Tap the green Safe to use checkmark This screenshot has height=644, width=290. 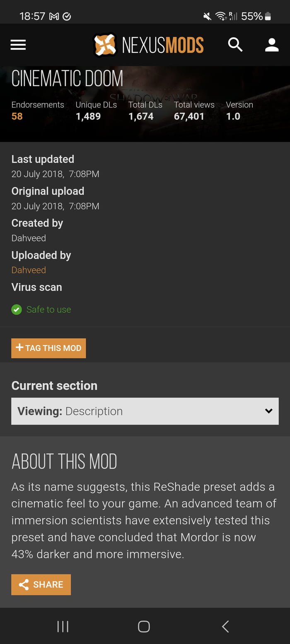17,310
